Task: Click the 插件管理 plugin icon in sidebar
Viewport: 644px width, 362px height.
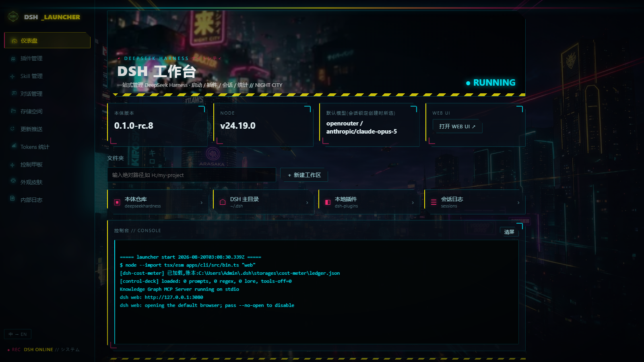Action: (x=13, y=59)
